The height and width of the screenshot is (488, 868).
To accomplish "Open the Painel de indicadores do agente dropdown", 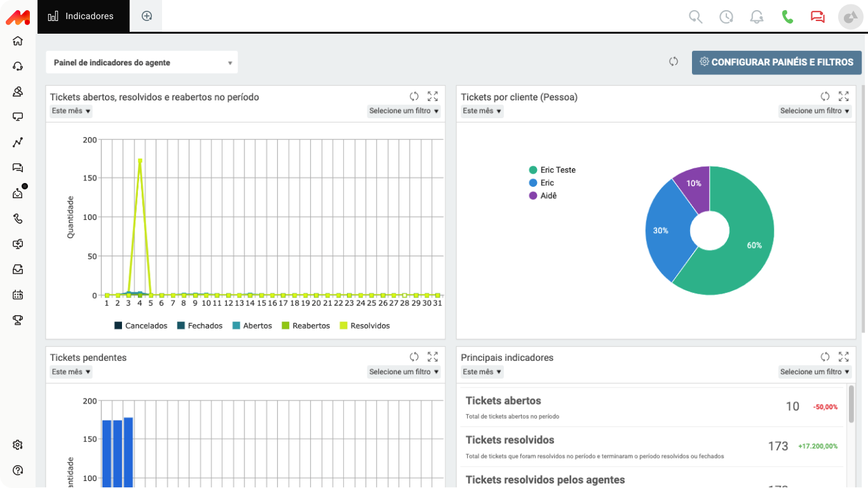I will pos(142,62).
